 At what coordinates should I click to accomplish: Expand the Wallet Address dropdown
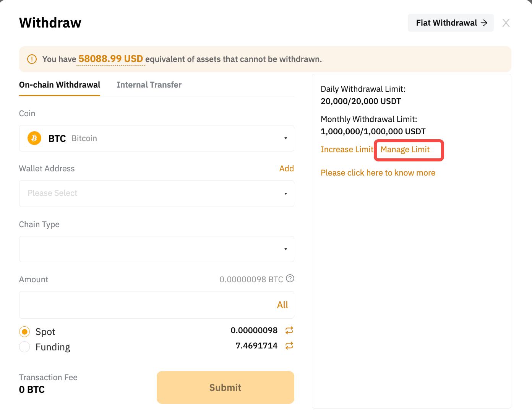pyautogui.click(x=156, y=194)
